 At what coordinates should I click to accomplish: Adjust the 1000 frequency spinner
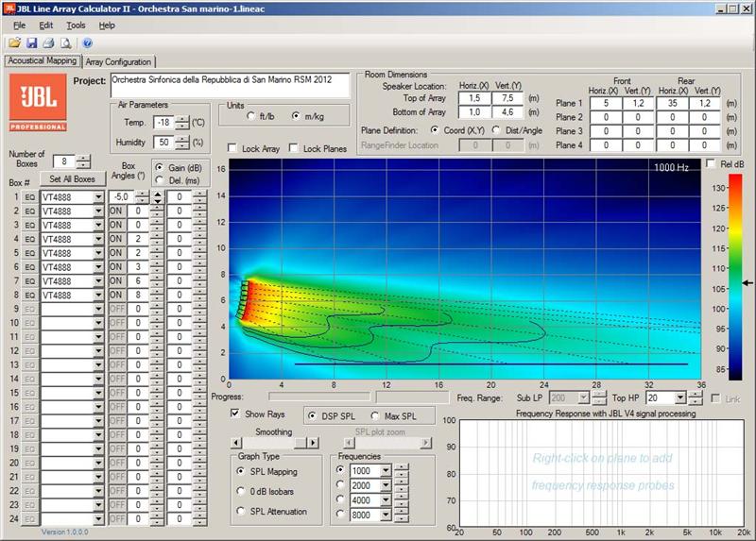[x=402, y=471]
